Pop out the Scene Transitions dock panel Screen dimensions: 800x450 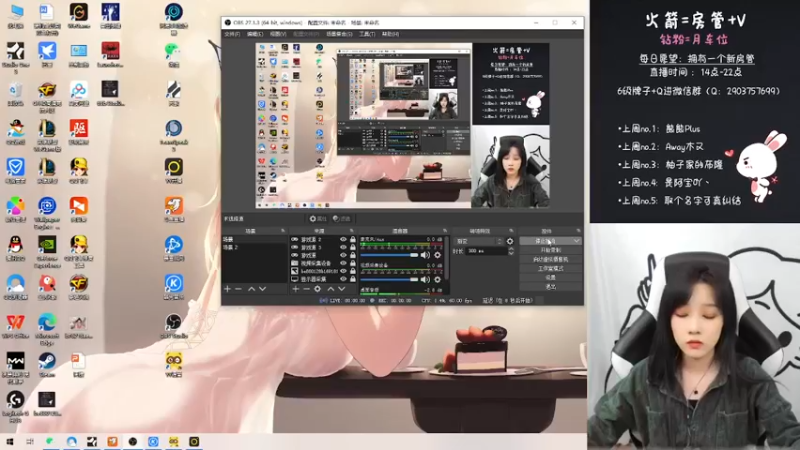(x=511, y=231)
